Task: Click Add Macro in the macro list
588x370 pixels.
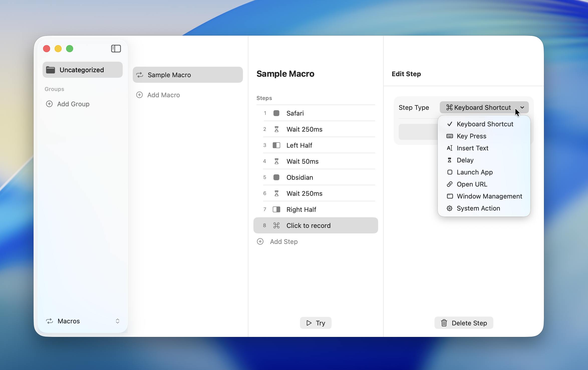Action: 163,95
